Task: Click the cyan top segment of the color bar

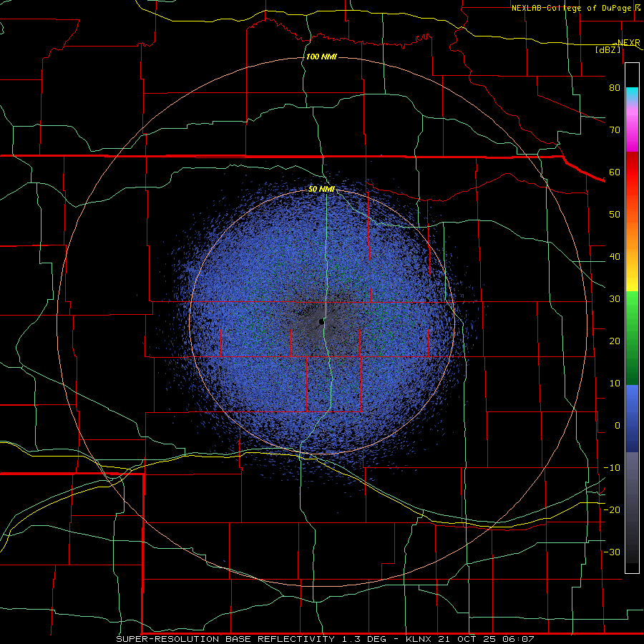Action: click(633, 94)
